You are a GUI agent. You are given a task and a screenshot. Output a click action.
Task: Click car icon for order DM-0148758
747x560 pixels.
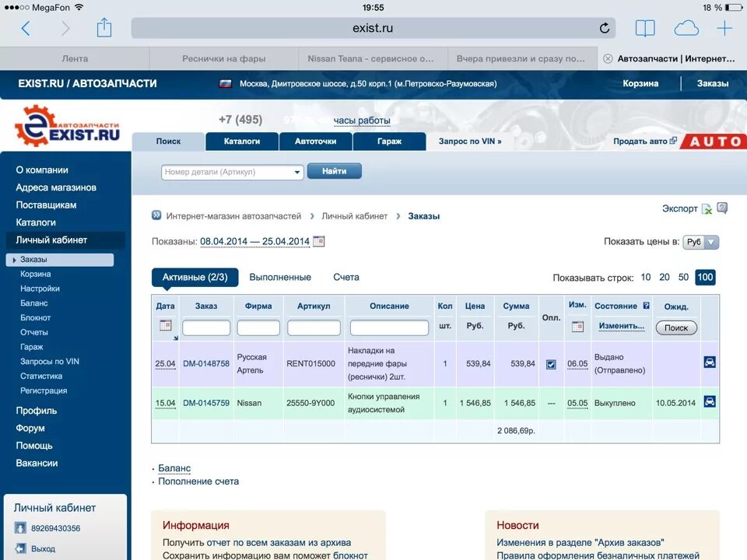coord(710,362)
